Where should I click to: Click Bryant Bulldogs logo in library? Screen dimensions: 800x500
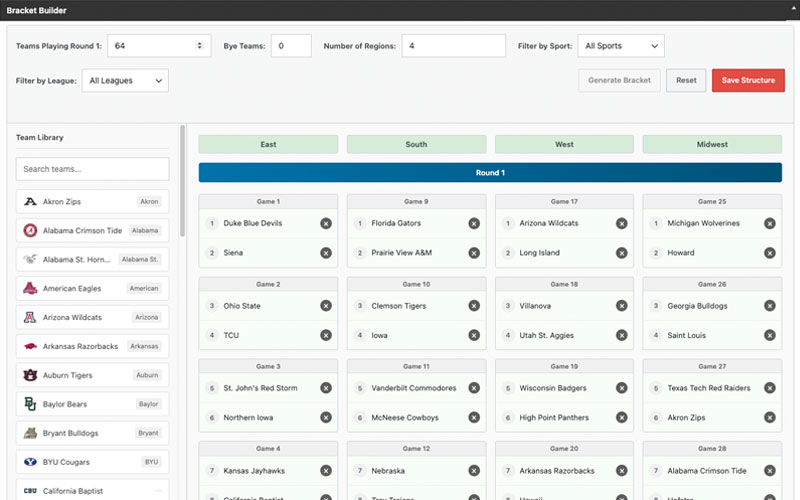point(30,433)
